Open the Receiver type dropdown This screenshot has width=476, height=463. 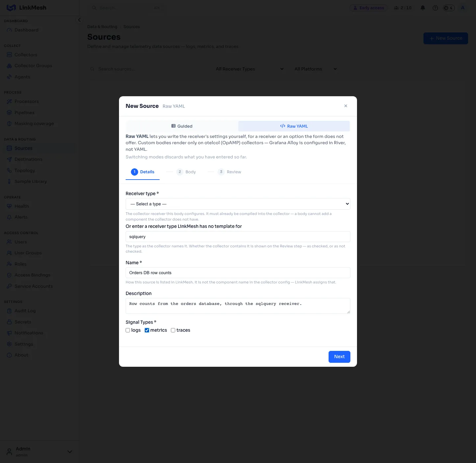click(x=238, y=204)
